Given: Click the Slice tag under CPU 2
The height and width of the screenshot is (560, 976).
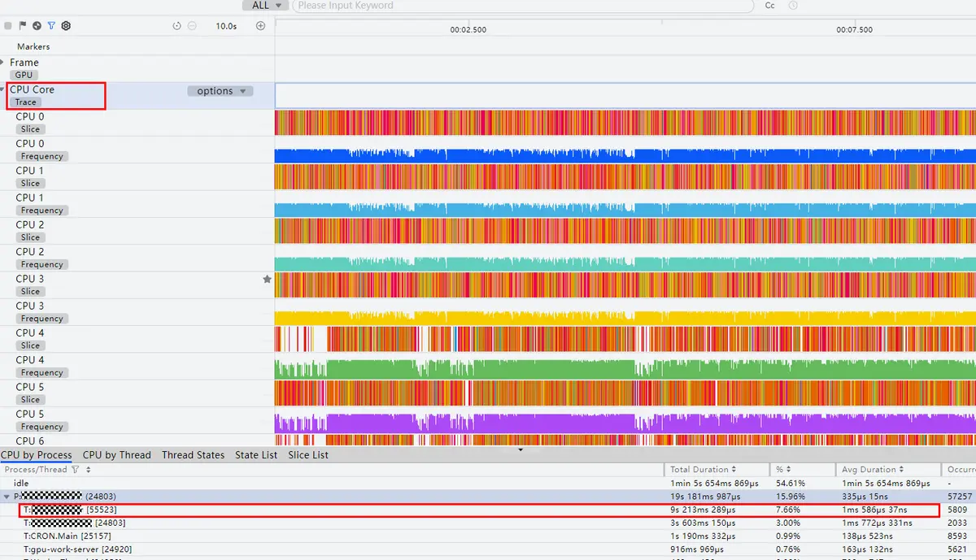Looking at the screenshot, I should (x=30, y=237).
